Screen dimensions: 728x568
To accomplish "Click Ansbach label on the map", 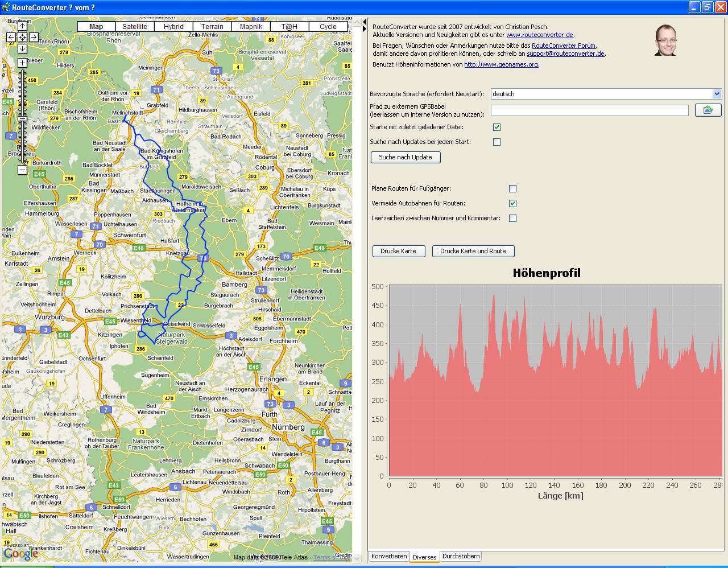I will click(x=183, y=471).
